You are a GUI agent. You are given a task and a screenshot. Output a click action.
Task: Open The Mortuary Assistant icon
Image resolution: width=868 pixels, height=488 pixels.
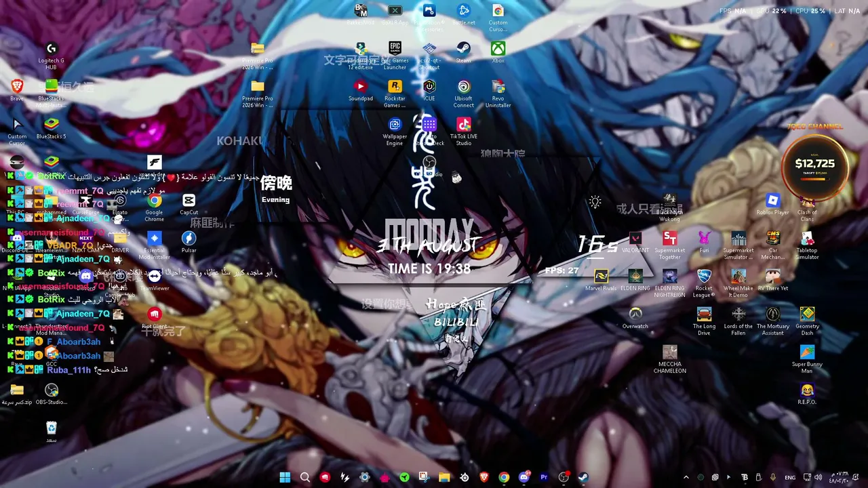point(773,321)
